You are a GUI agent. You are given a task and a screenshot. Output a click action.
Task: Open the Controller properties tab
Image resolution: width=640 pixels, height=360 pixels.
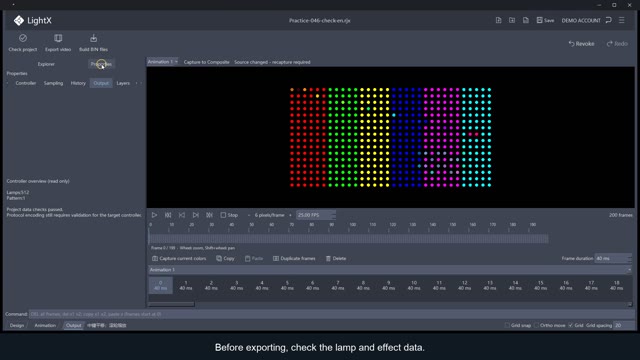coord(26,83)
